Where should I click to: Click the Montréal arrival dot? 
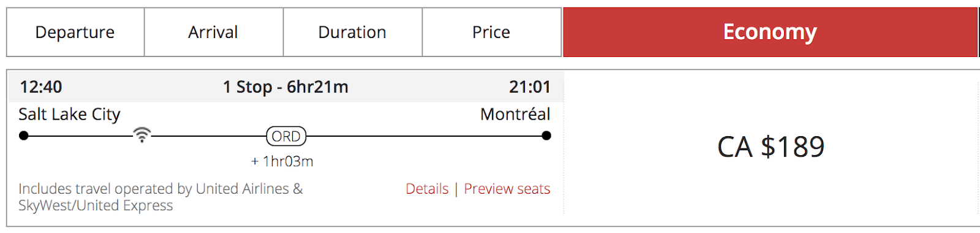tap(546, 136)
